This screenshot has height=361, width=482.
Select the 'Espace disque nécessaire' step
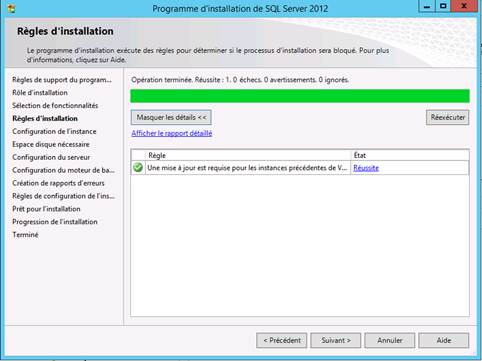point(51,144)
